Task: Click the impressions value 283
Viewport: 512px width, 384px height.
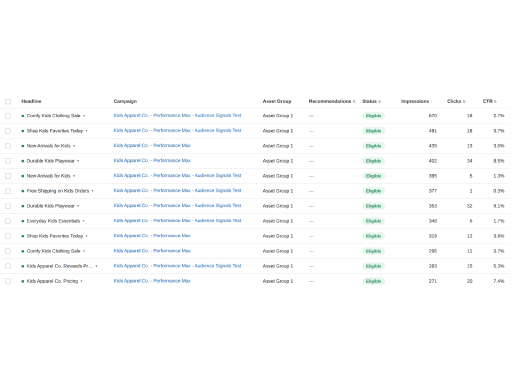Action: click(433, 266)
